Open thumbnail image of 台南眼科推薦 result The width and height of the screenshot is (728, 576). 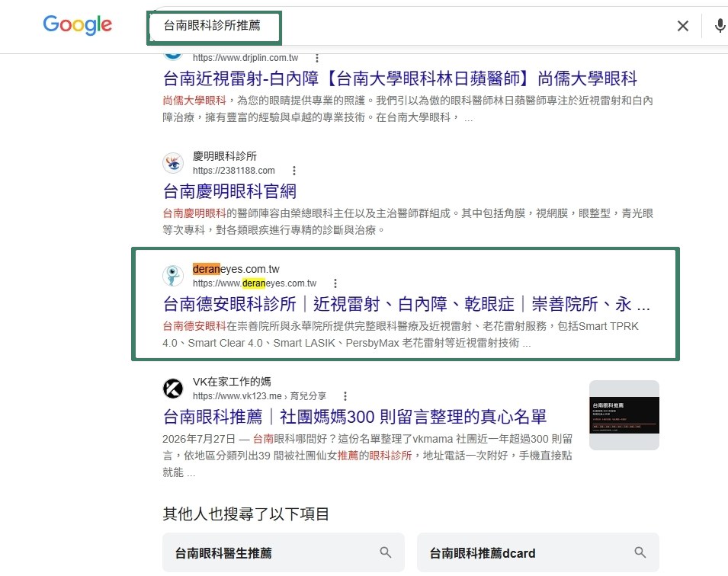[624, 415]
